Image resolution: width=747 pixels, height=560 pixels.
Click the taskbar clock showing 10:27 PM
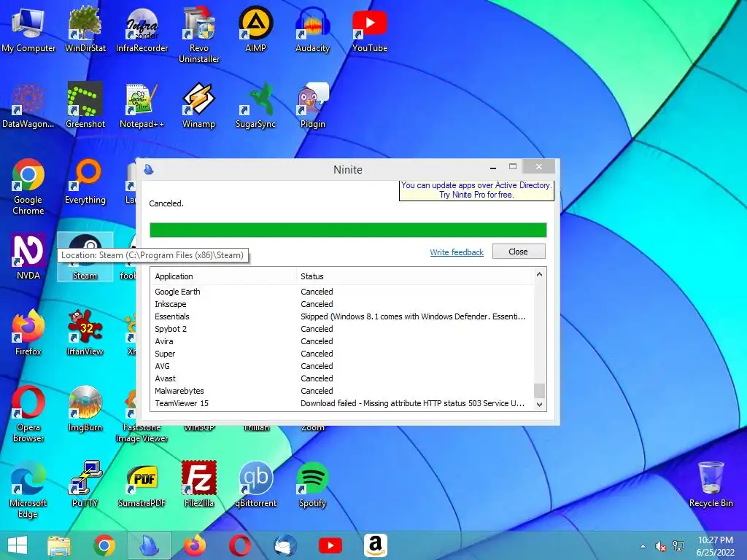click(715, 545)
